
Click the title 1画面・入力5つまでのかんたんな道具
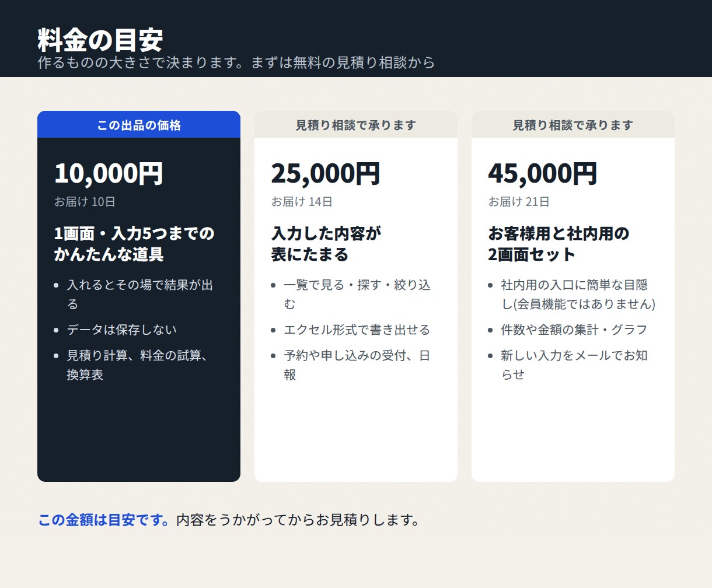pyautogui.click(x=134, y=244)
